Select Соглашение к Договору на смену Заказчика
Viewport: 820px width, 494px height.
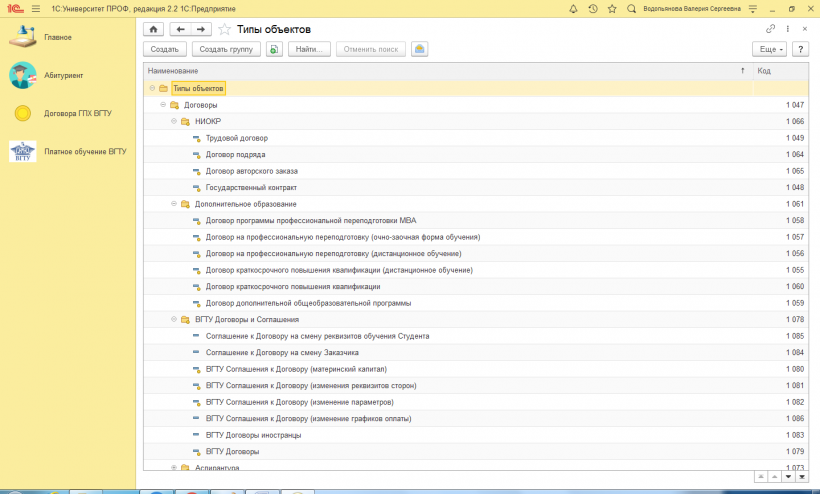click(x=476, y=353)
